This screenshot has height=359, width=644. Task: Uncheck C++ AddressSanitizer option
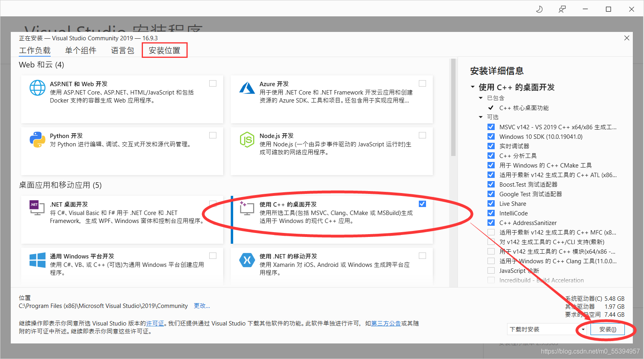[x=491, y=223]
